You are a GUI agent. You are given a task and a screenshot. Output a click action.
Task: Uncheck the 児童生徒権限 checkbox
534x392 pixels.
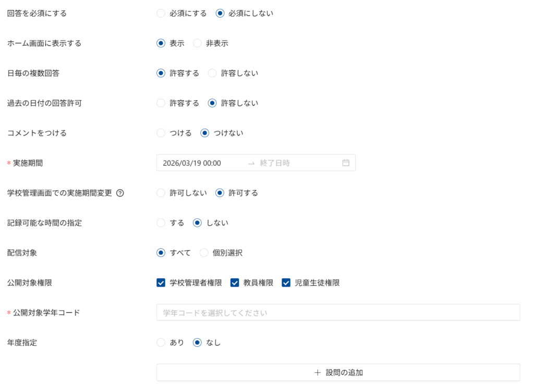point(286,283)
